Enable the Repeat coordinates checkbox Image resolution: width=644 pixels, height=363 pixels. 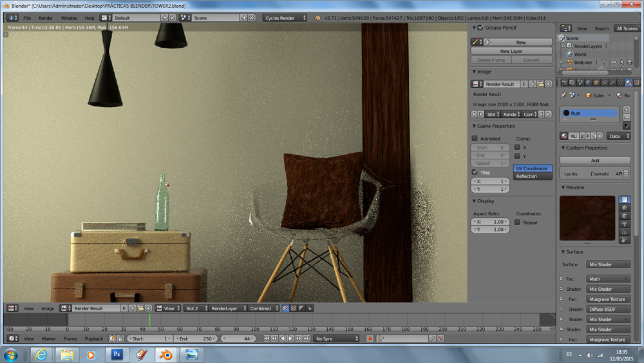point(518,222)
